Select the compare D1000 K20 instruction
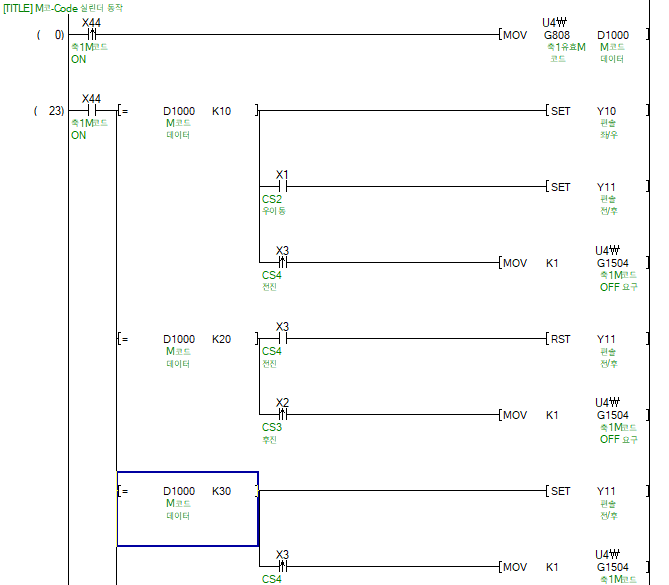 coord(188,339)
